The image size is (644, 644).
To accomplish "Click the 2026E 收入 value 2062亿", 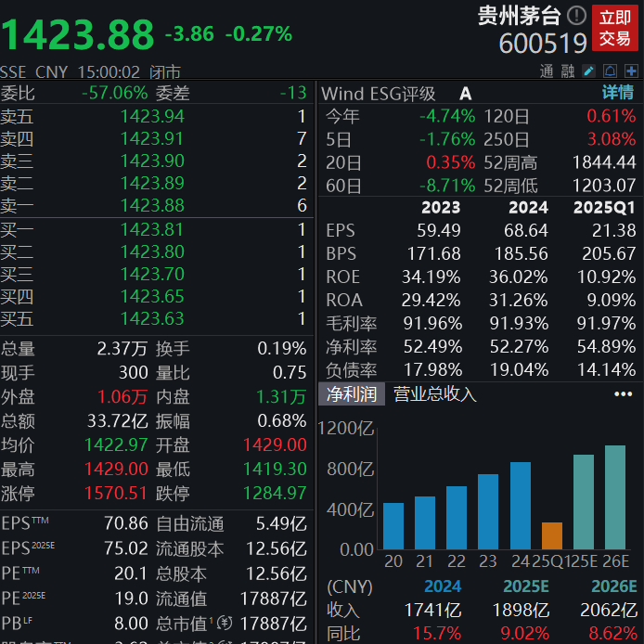I will [x=609, y=611].
